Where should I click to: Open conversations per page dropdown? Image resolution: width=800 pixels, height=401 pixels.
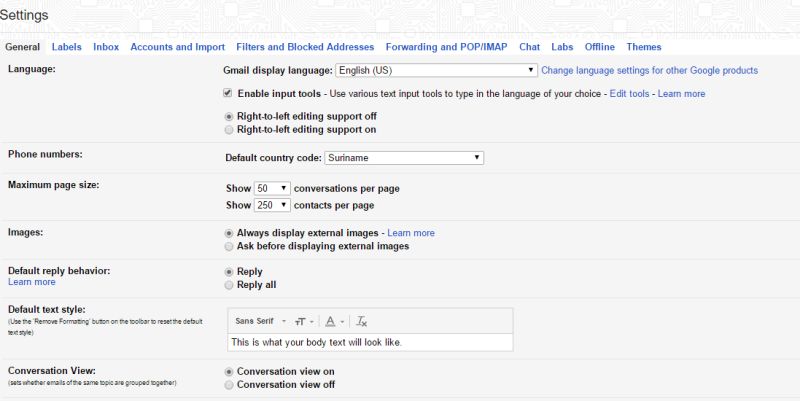click(272, 188)
